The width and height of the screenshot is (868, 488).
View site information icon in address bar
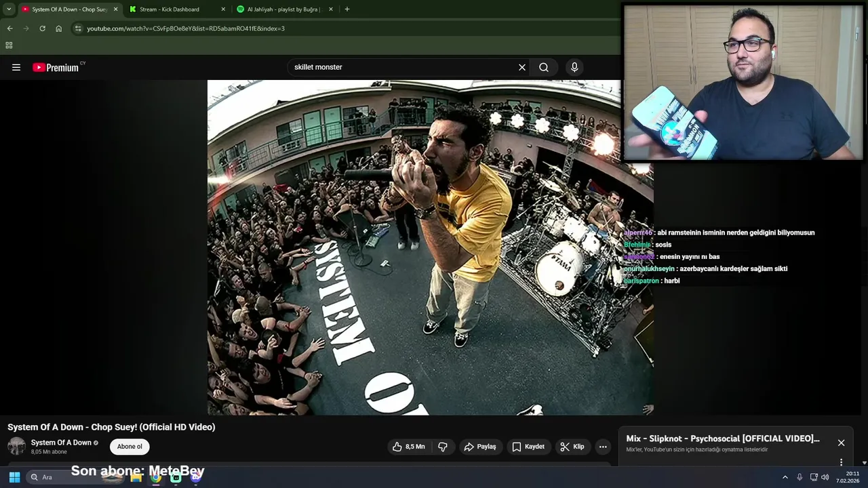[x=78, y=28]
